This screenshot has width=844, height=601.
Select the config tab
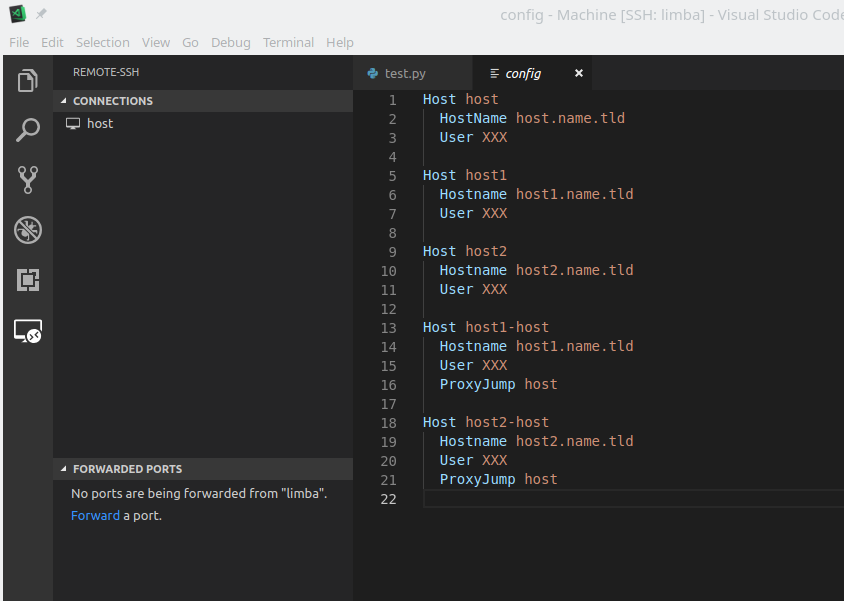tap(532, 73)
